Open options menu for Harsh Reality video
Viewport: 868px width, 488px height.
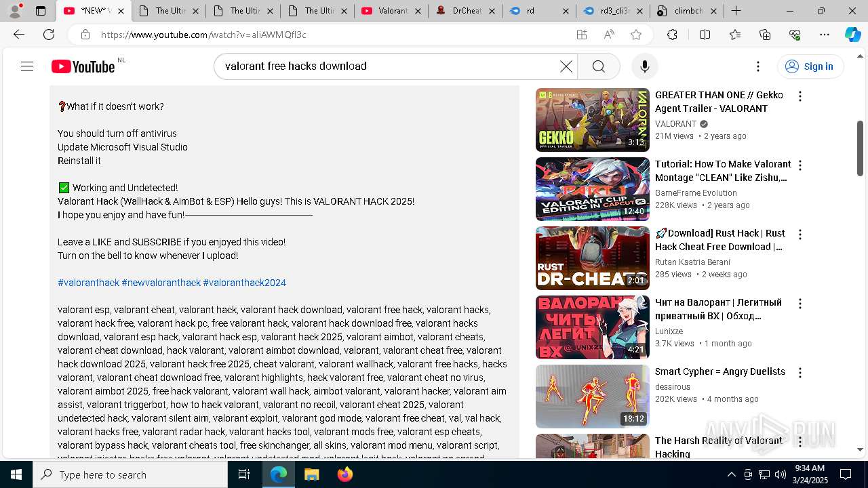click(800, 442)
